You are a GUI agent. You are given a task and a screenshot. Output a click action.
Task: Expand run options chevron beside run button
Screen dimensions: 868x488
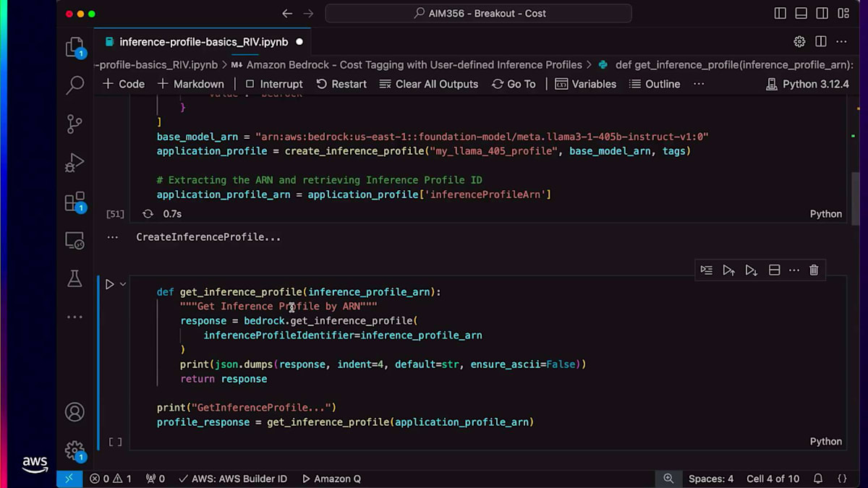click(123, 284)
